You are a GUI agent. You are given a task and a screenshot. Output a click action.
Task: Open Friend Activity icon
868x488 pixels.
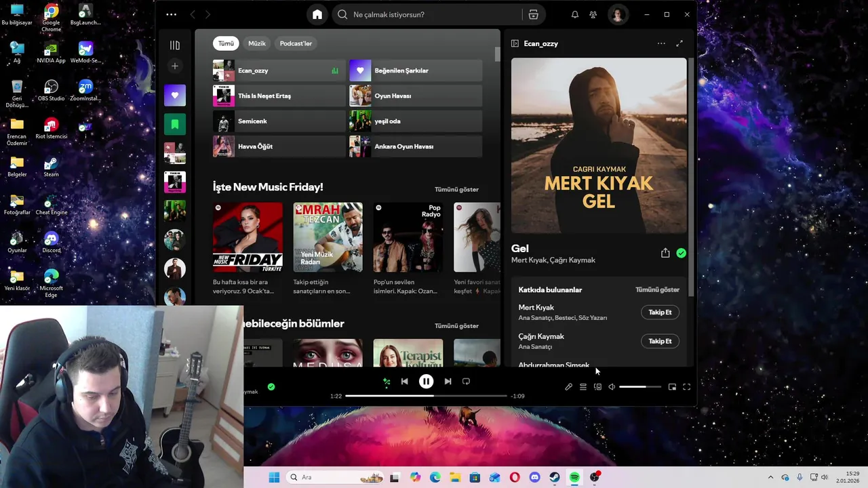pos(593,14)
